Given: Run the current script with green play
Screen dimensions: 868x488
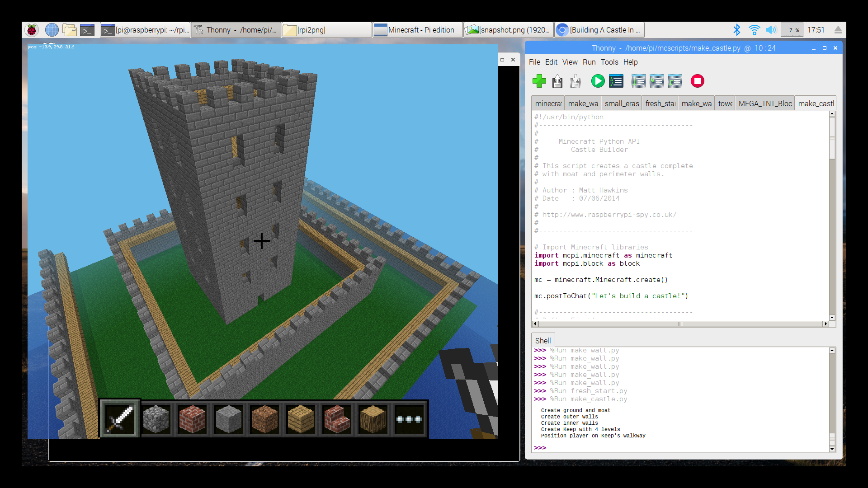Looking at the screenshot, I should [x=598, y=81].
